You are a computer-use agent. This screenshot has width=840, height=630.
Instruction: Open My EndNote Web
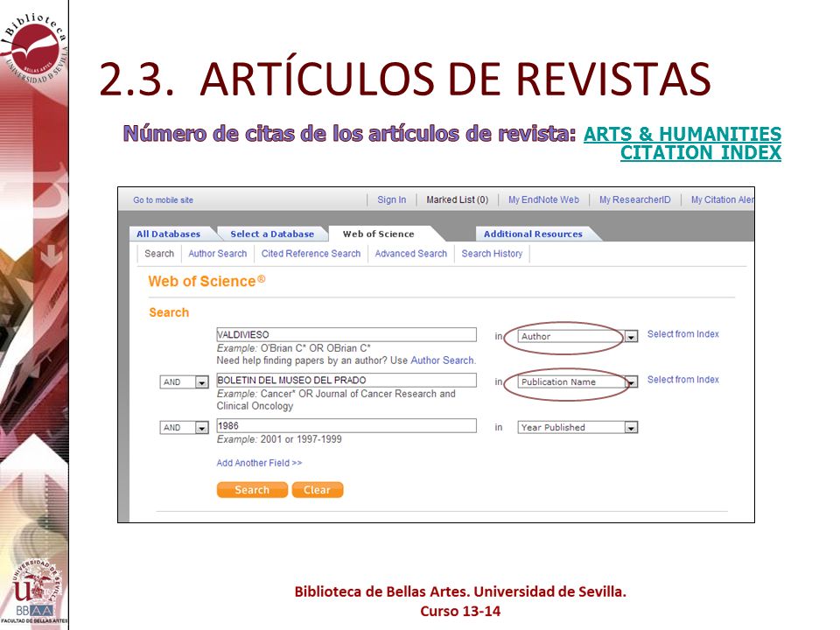coord(543,199)
